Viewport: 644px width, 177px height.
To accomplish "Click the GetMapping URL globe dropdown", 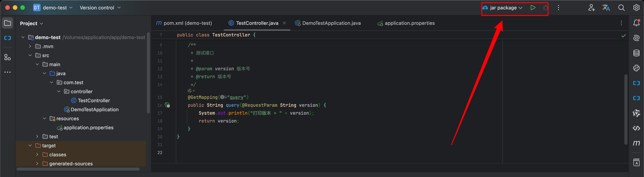I will 223,97.
